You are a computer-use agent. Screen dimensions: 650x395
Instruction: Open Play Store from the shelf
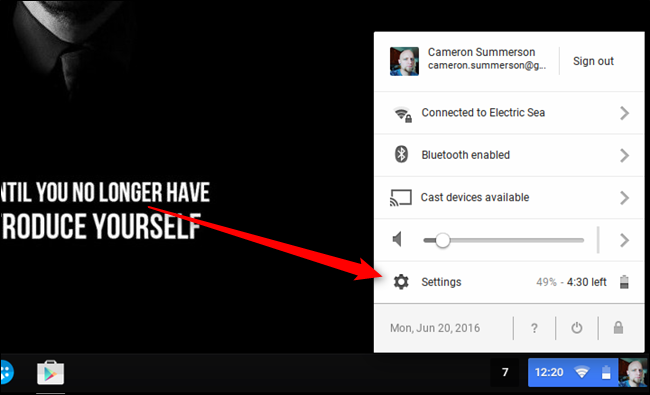coord(51,372)
